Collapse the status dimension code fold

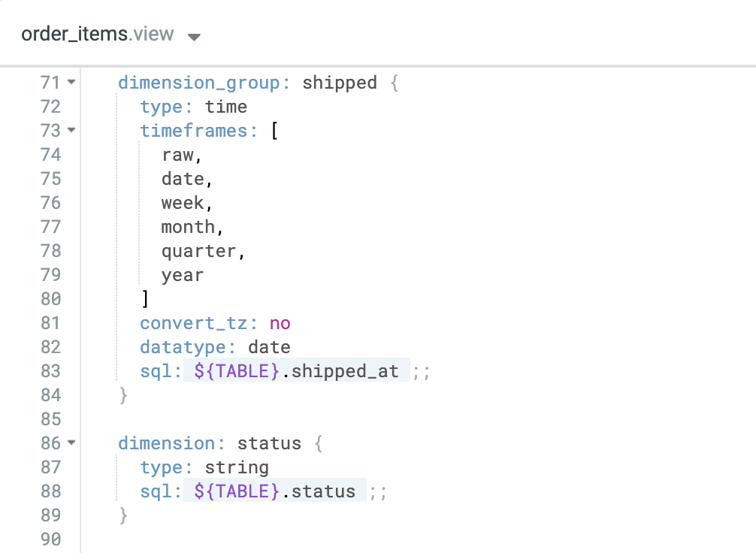(70, 443)
